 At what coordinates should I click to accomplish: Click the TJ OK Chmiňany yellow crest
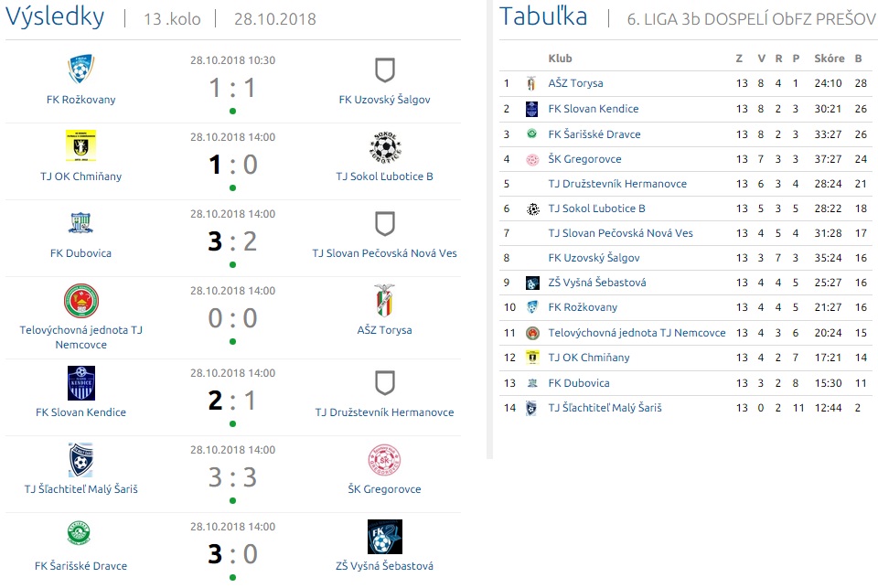click(80, 145)
